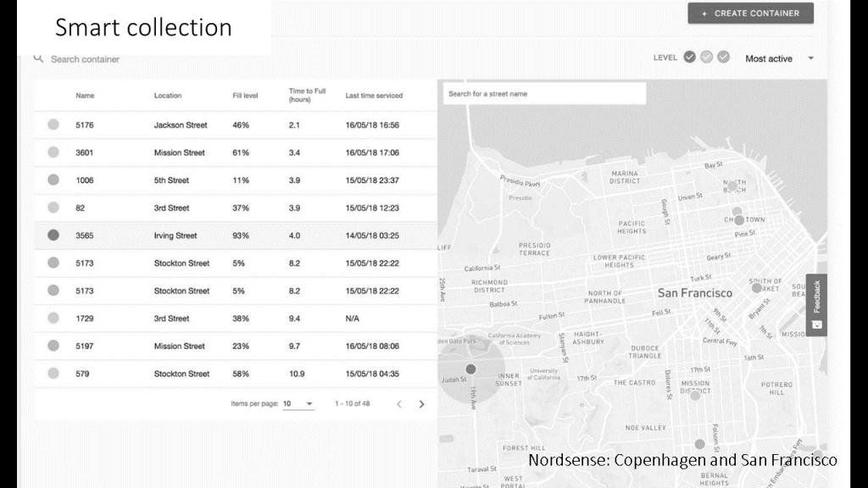Click status dot for container 5176

pyautogui.click(x=53, y=125)
